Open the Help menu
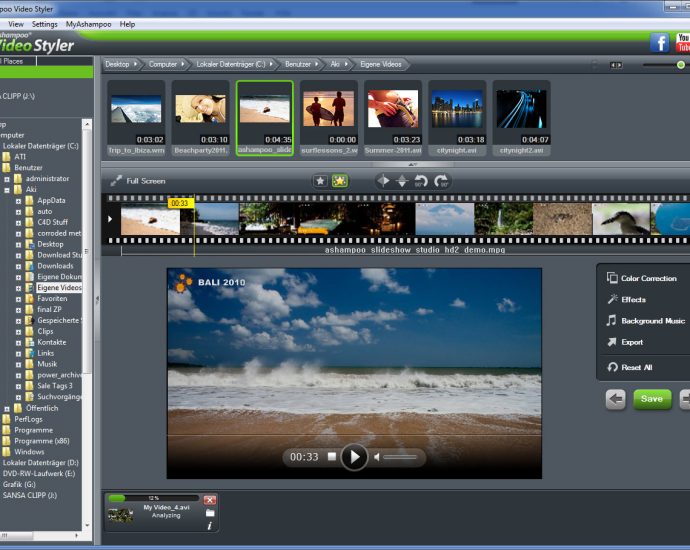Image resolution: width=690 pixels, height=550 pixels. point(127,24)
